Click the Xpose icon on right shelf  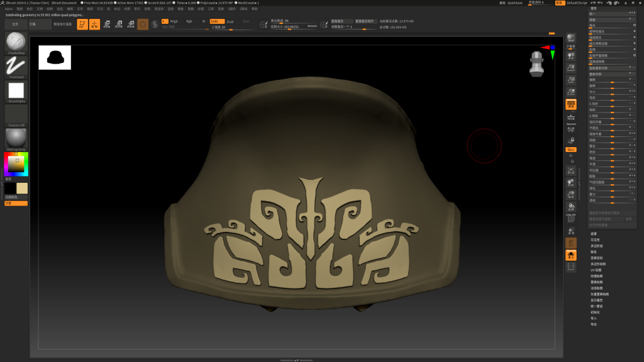point(571,267)
